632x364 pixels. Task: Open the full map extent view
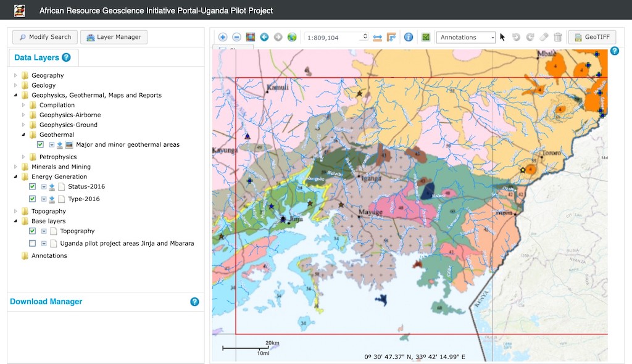pyautogui.click(x=250, y=37)
